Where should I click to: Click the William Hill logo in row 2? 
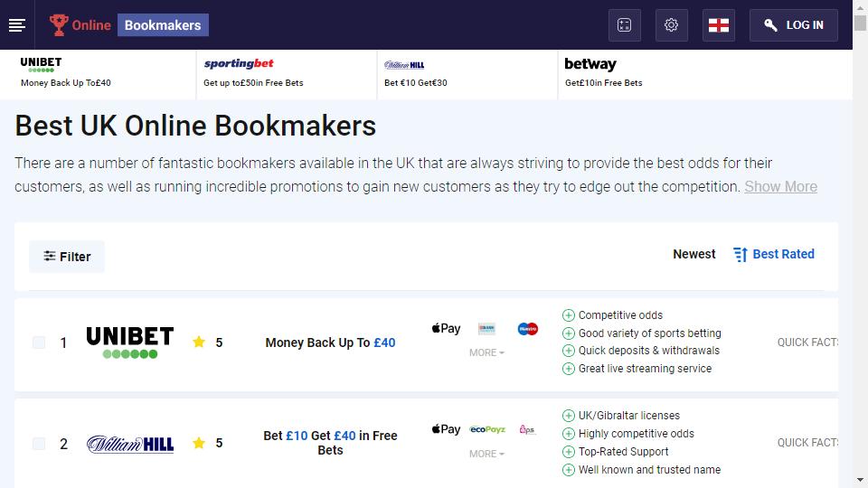click(x=130, y=444)
